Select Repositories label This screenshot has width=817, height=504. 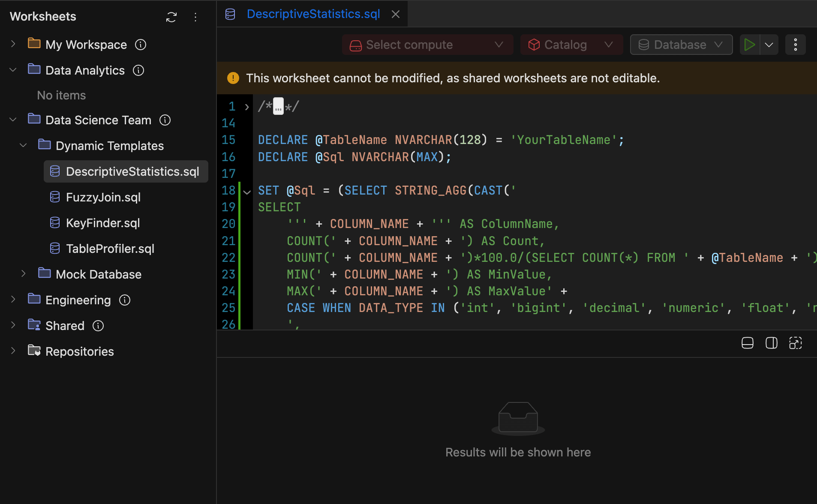80,351
